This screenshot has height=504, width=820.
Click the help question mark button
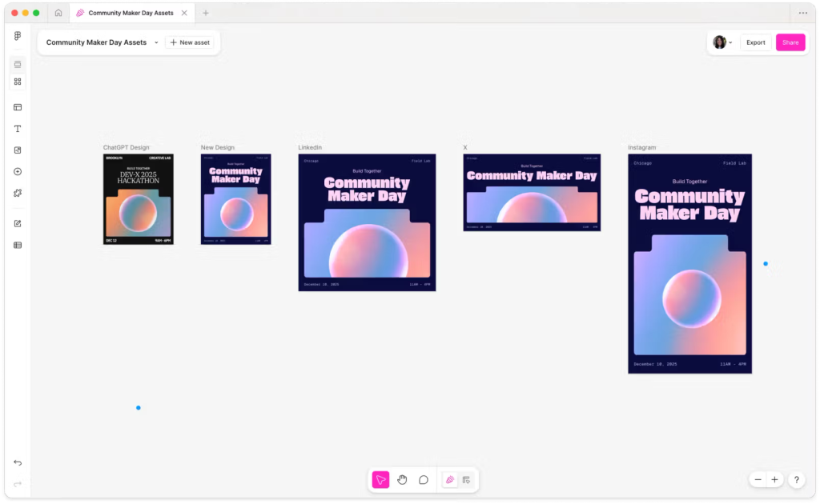tap(796, 480)
